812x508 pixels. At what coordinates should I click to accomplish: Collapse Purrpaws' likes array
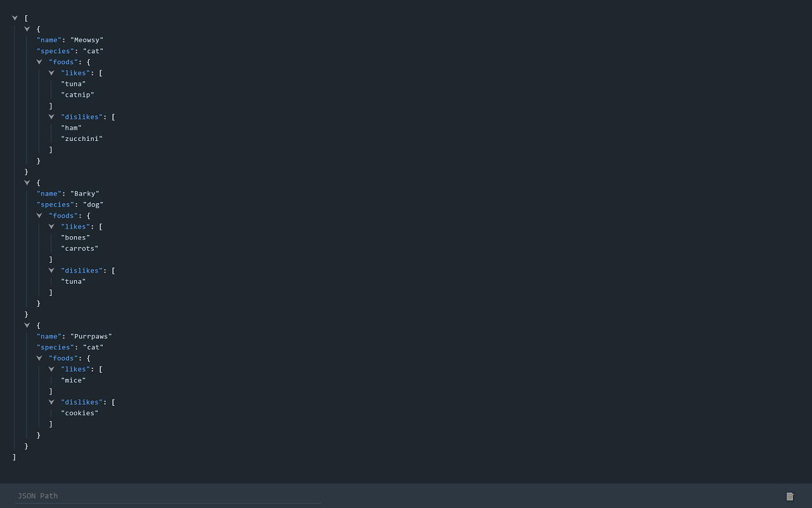click(x=51, y=369)
